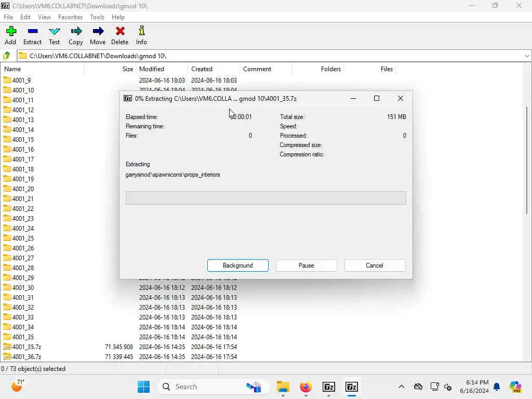The width and height of the screenshot is (532, 399).
Task: Click the Copy toolbar icon
Action: pyautogui.click(x=76, y=35)
